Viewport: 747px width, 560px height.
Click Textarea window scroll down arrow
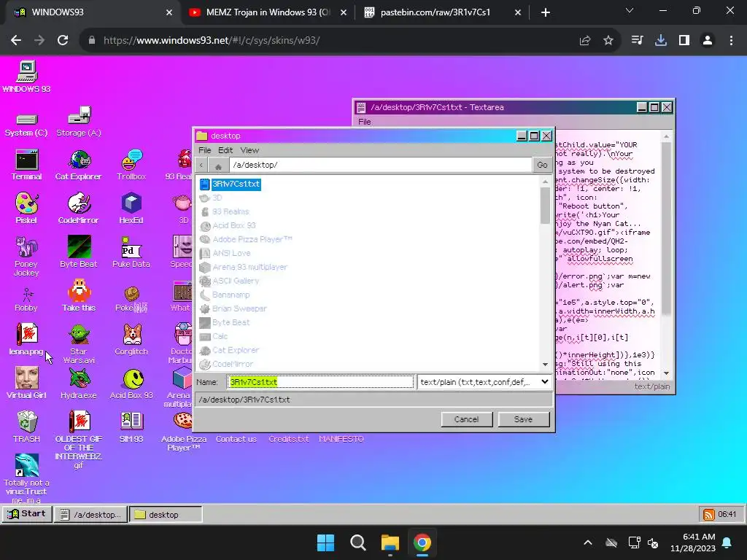667,373
